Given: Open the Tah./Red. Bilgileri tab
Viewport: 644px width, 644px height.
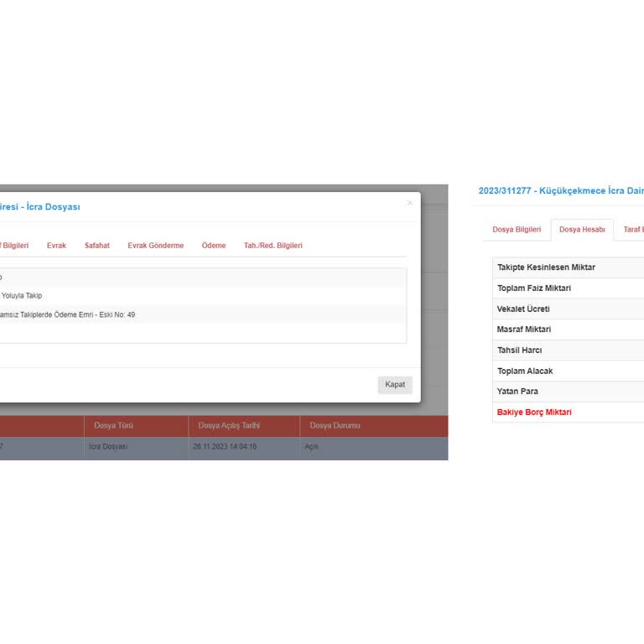Looking at the screenshot, I should 273,246.
